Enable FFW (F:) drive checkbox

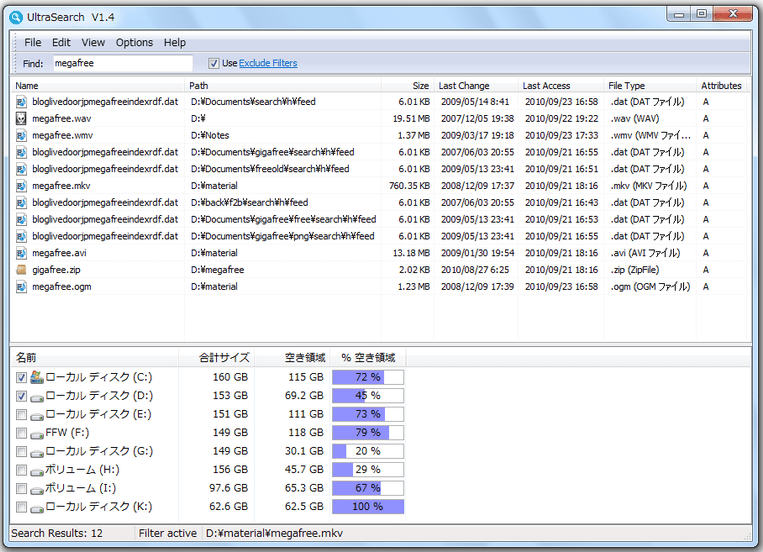[21, 433]
